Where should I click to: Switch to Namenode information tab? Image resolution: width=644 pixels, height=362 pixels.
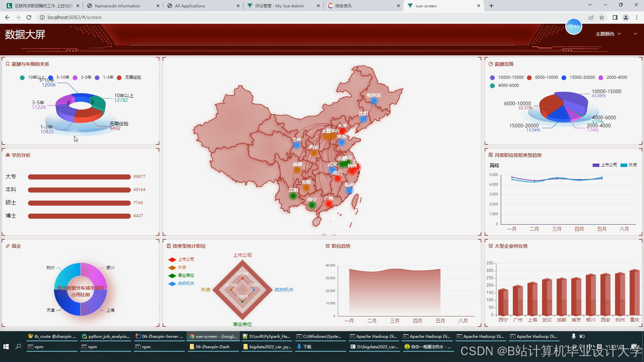click(x=117, y=6)
